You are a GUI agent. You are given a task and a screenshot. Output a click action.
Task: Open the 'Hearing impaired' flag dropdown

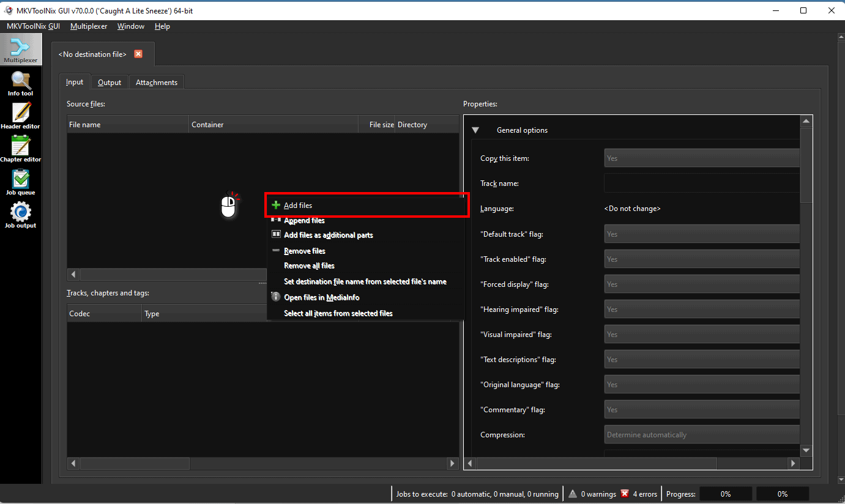pyautogui.click(x=702, y=309)
